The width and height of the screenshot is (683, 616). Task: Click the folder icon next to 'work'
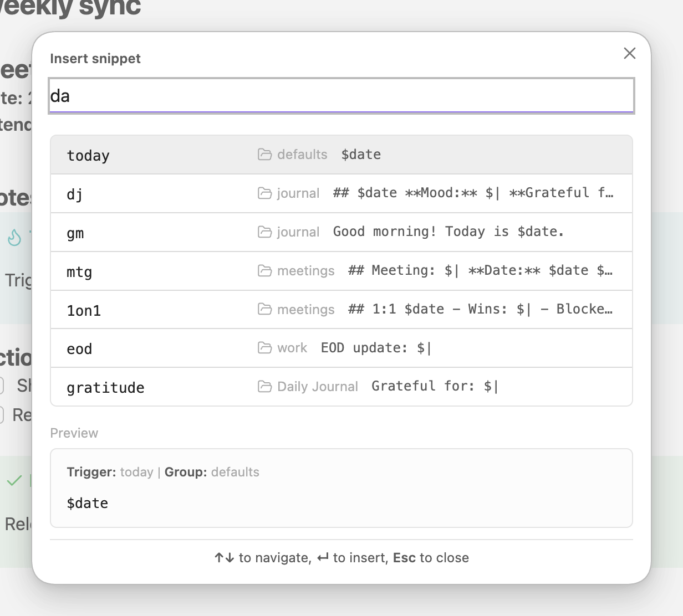click(264, 348)
